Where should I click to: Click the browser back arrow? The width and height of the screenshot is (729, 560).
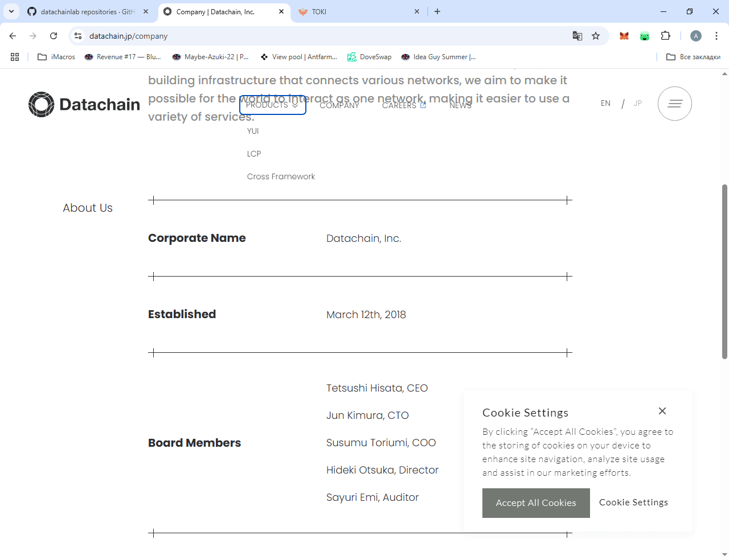click(x=13, y=36)
